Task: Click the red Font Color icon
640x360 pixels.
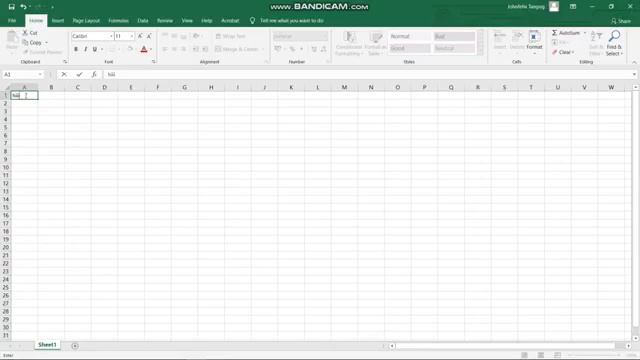Action: tap(144, 49)
